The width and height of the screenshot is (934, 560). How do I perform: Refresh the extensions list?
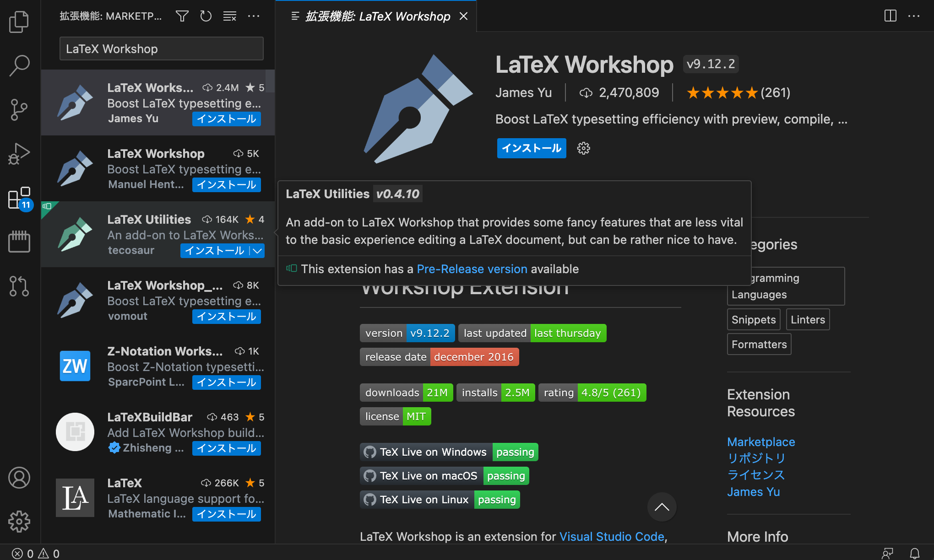206,16
